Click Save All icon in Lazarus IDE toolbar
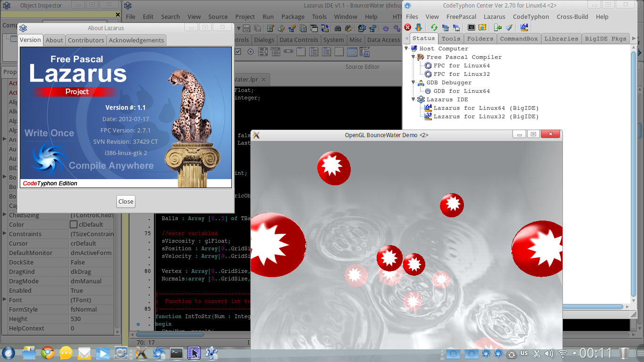This screenshot has width=644, height=362. [x=258, y=28]
